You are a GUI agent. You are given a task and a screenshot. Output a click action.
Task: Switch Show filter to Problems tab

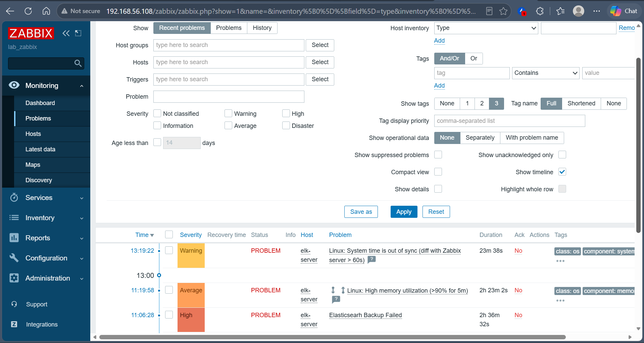point(229,28)
